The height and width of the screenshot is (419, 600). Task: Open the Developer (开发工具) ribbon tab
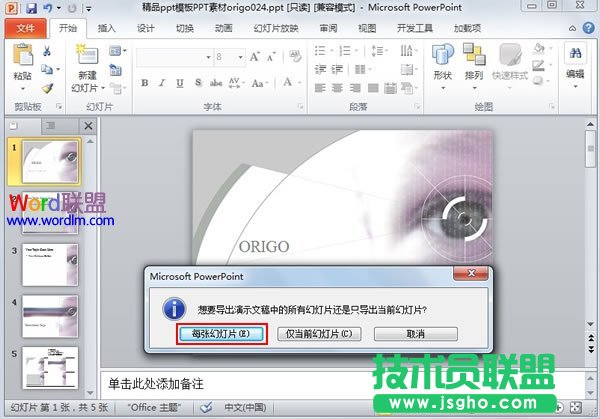(416, 28)
